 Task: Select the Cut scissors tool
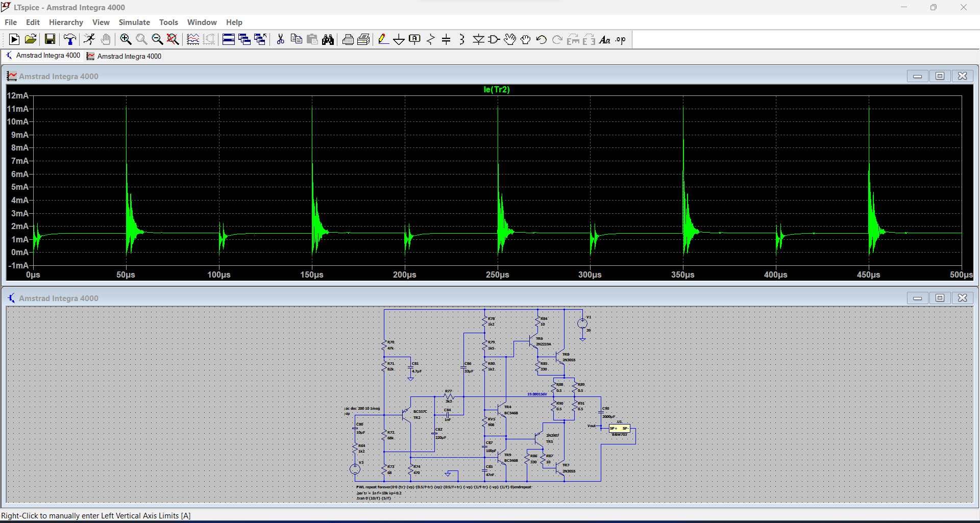[280, 39]
